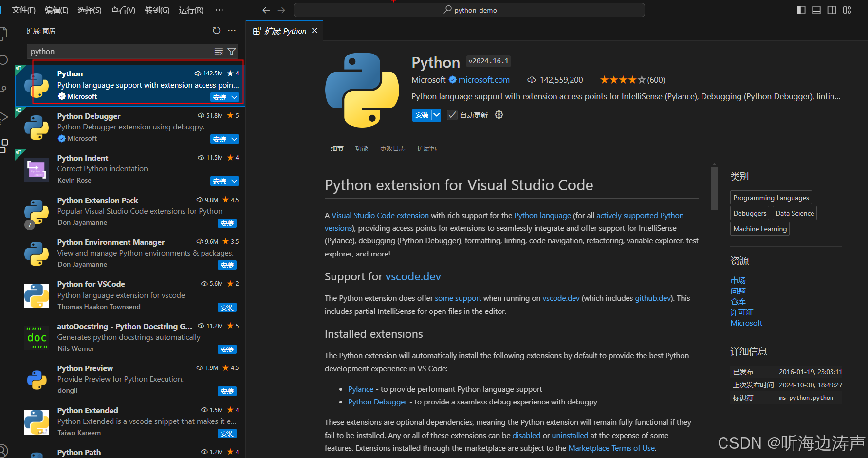Select Python Extension Pack icon
This screenshot has width=868, height=458.
coord(37,212)
